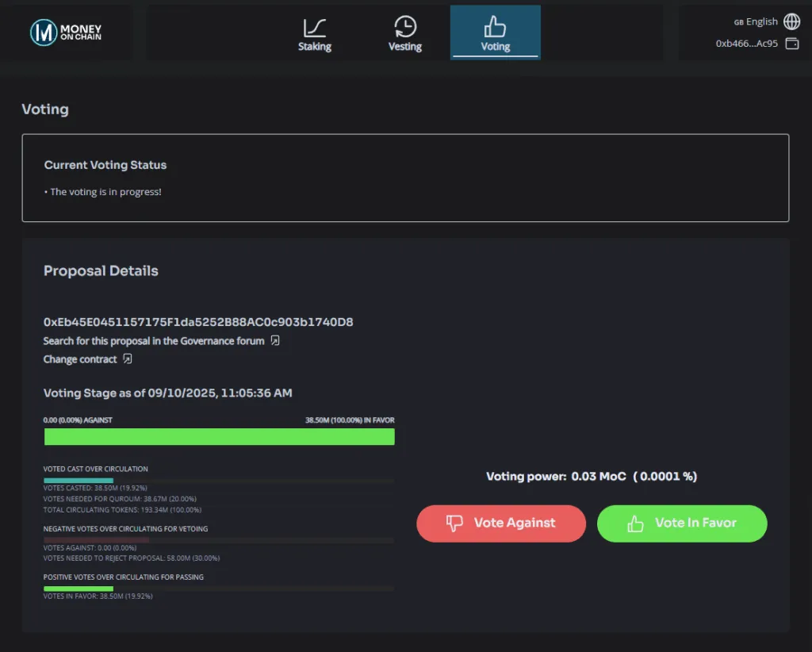Open the Governance forum external link icon

(275, 340)
